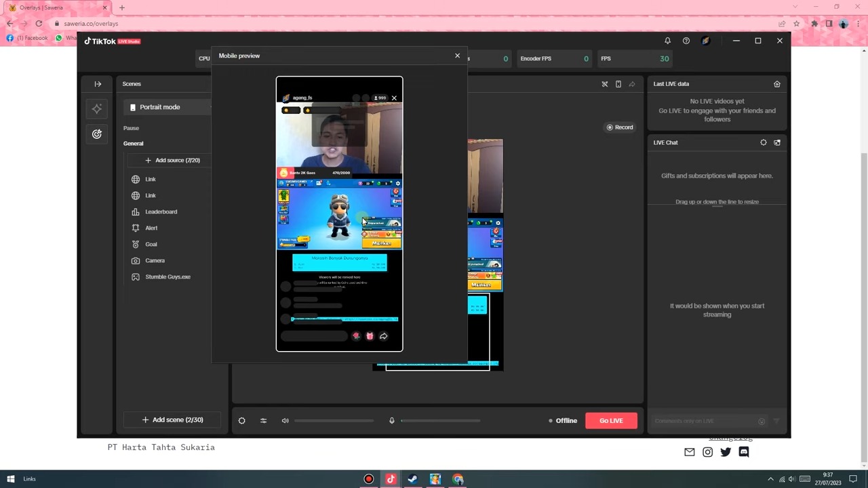This screenshot has width=868, height=488.
Task: Click the Encoder FPS indicator
Action: point(554,59)
